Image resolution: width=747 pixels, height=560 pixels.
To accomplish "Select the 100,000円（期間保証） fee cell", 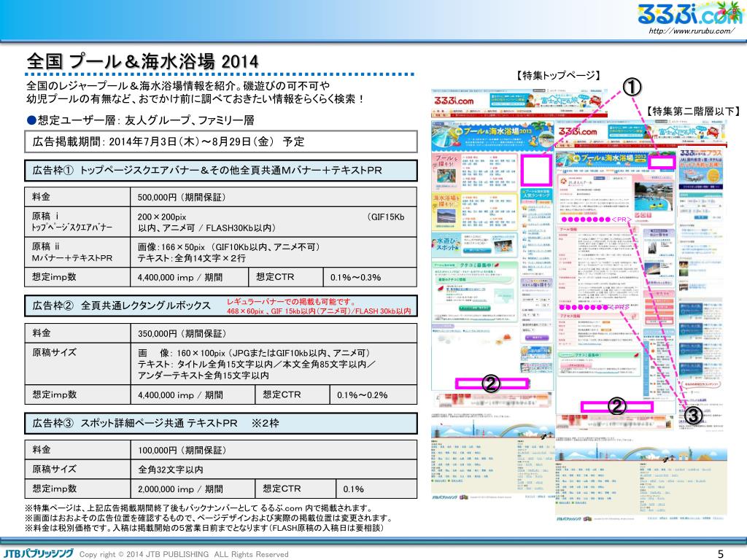I will click(274, 450).
